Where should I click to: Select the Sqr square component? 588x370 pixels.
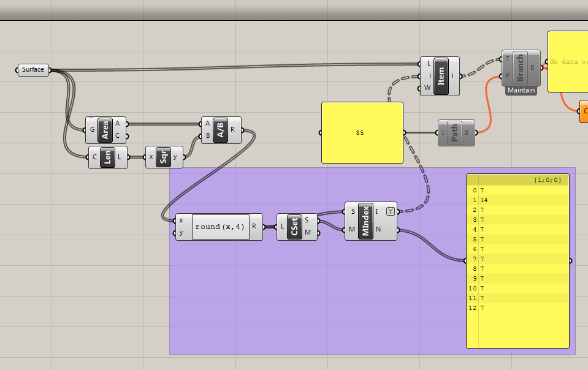tap(164, 157)
